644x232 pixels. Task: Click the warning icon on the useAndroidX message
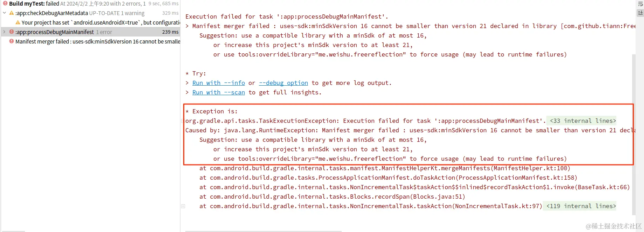[18, 22]
